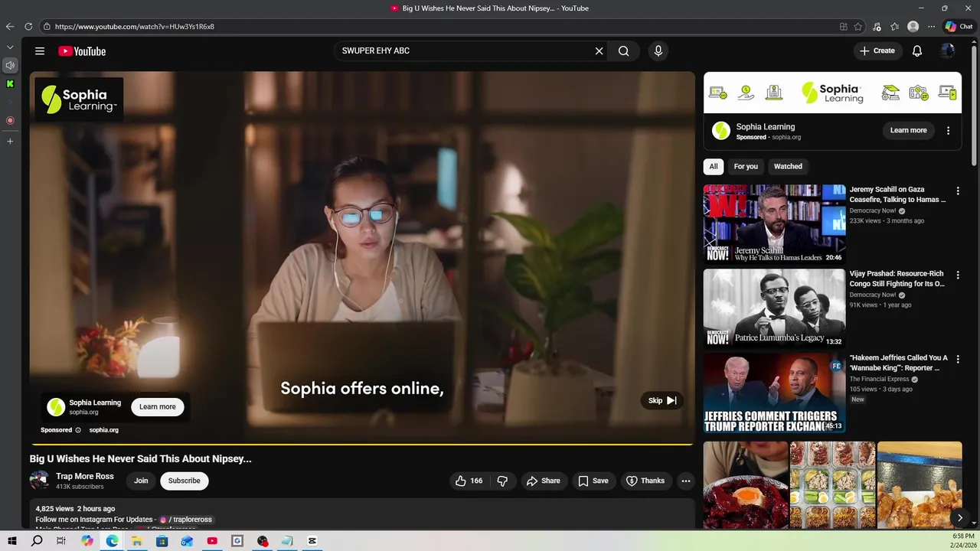This screenshot has height=551, width=980.
Task: Open options for the Jeremy Scahill video
Action: click(x=957, y=191)
